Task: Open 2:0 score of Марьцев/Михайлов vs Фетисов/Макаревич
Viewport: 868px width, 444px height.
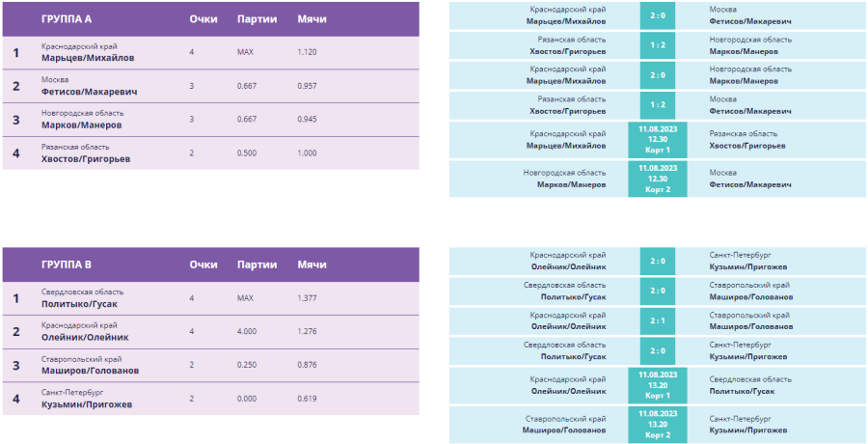Action: tap(657, 14)
